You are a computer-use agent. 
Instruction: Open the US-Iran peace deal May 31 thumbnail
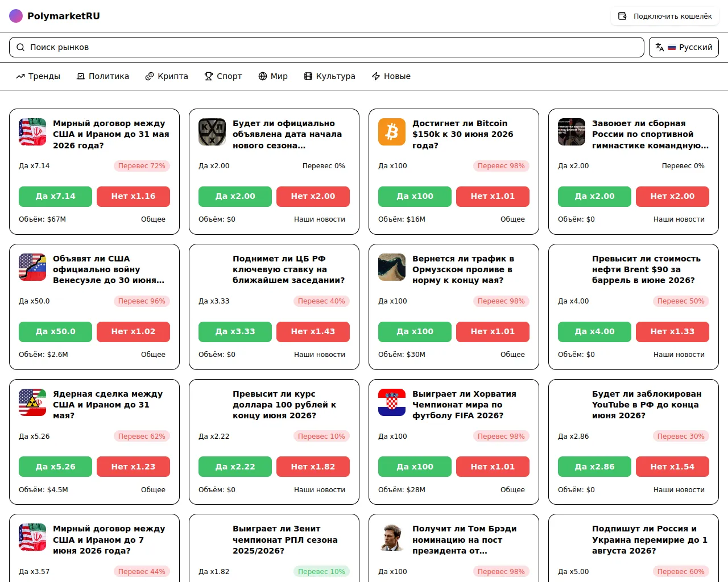coord(32,132)
